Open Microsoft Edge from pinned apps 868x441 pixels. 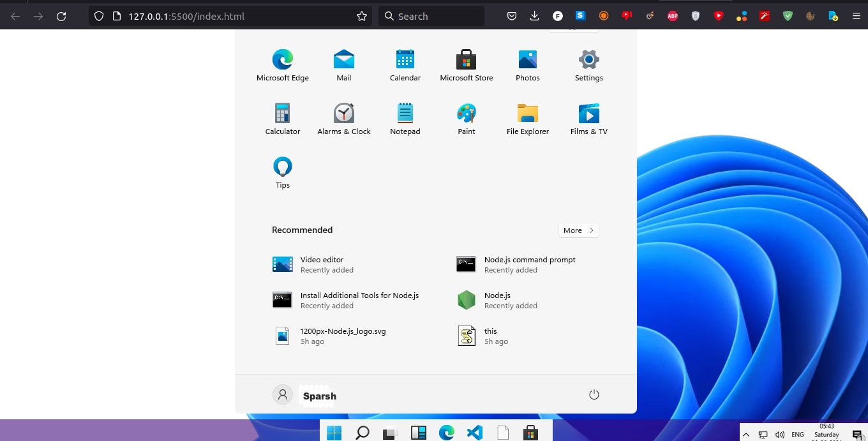click(283, 65)
